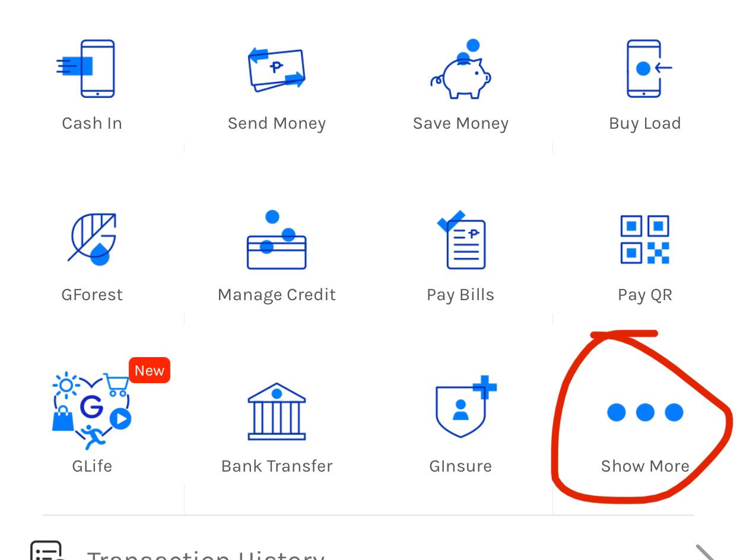The width and height of the screenshot is (737, 560).
Task: Click the Send Money label
Action: click(x=277, y=123)
